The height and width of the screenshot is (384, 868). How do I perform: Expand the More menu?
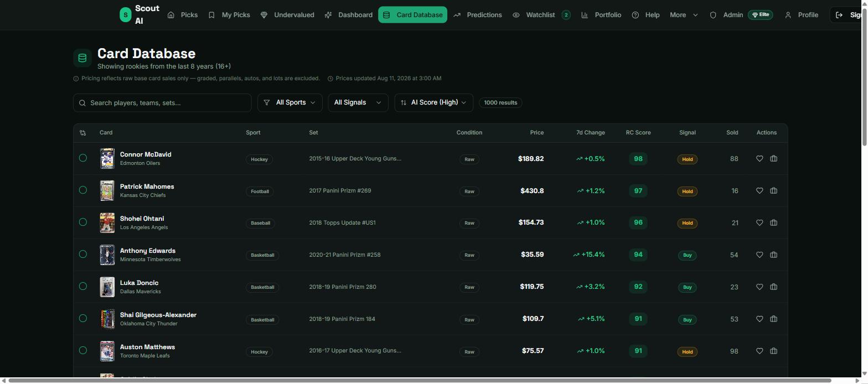point(684,15)
